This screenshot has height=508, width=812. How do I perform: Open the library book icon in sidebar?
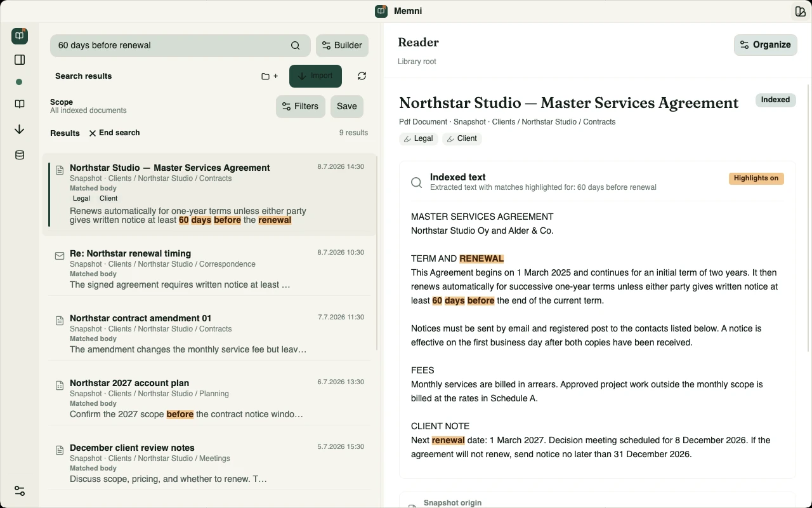coord(20,104)
